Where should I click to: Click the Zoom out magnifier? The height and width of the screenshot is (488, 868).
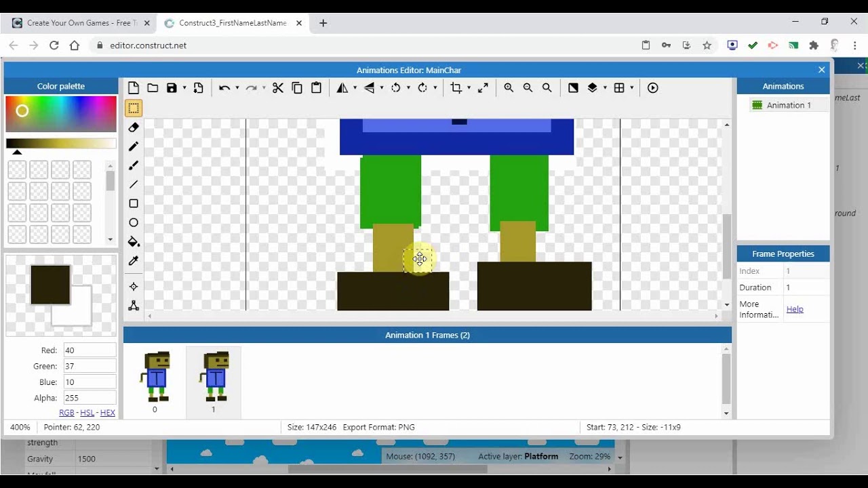(528, 88)
